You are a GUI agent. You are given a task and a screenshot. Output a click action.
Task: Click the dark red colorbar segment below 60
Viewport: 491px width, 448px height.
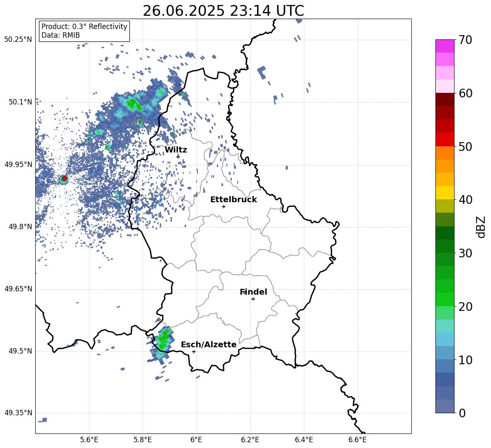445,99
